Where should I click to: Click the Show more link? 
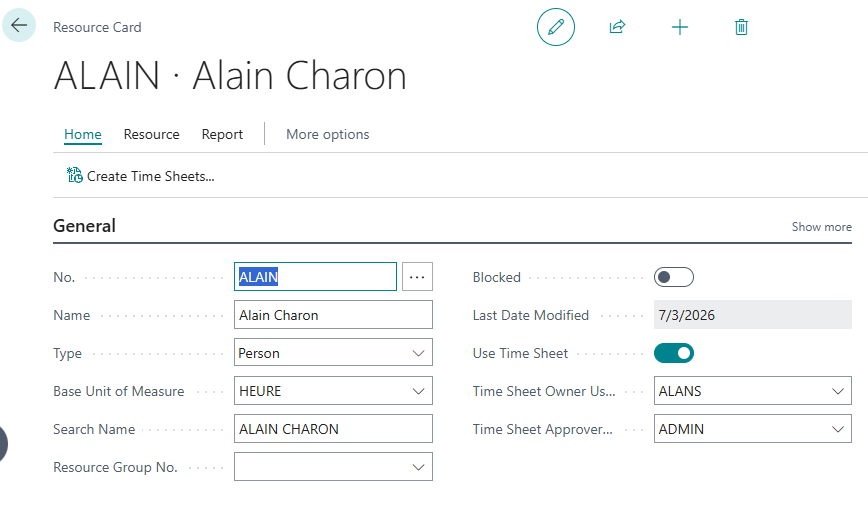pos(822,227)
